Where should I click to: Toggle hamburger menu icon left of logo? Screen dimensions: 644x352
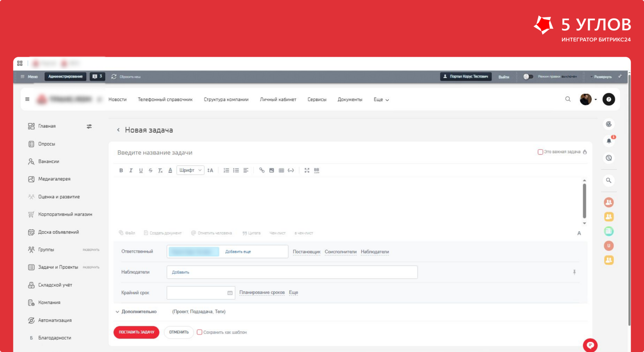coord(27,99)
